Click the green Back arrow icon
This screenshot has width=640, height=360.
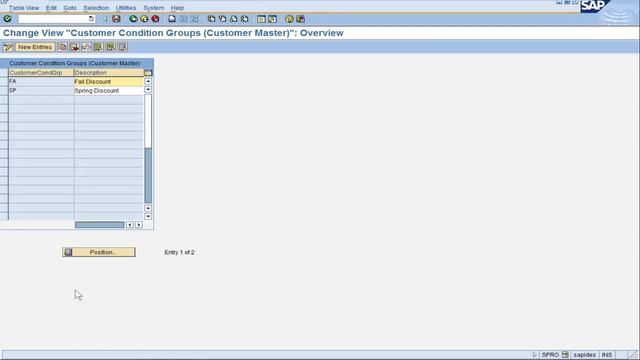coord(133,19)
